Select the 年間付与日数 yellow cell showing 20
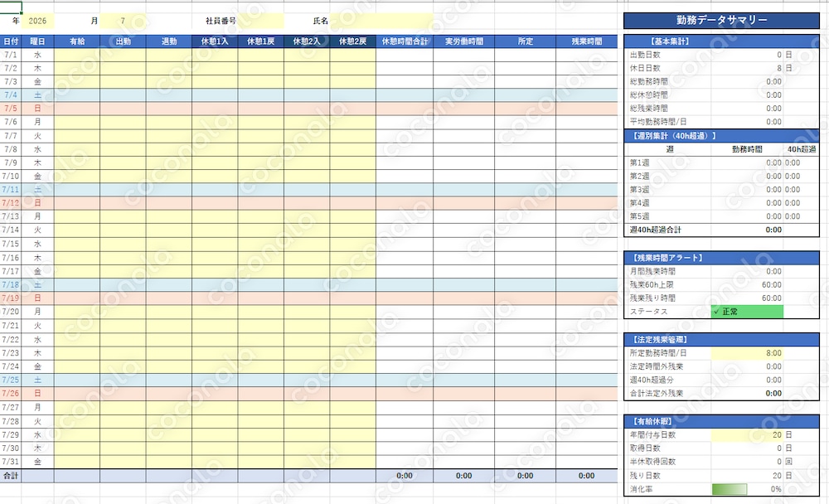Screen dimensions: 829x504 (x=747, y=434)
